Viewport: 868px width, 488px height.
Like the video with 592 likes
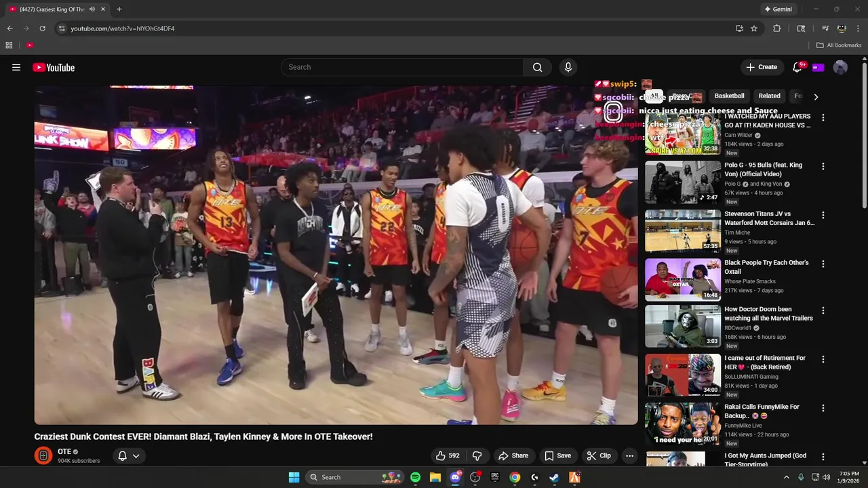tap(448, 455)
